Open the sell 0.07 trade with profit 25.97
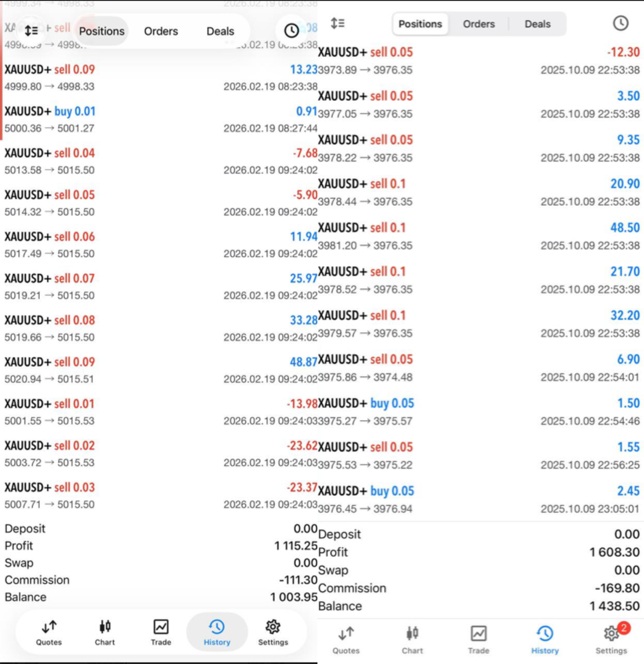 click(x=161, y=287)
